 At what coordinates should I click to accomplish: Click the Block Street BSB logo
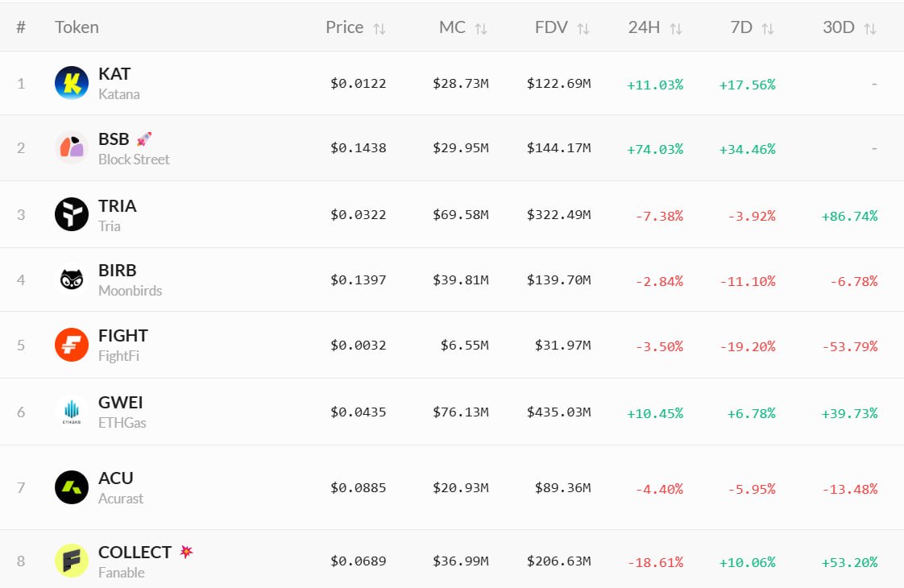(x=72, y=148)
